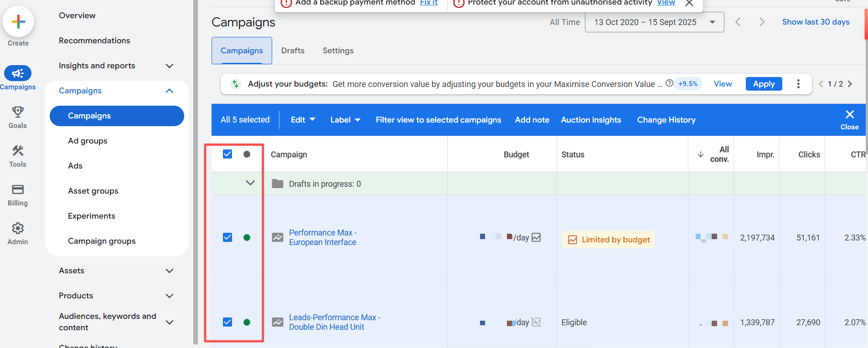Go to previous date range arrow
The image size is (868, 348).
coord(738,22)
